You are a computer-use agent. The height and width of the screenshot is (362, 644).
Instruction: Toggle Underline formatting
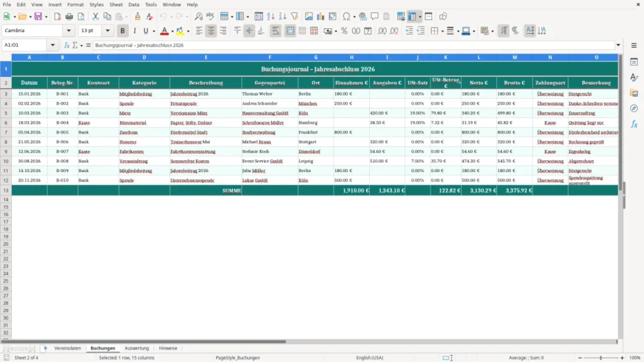(145, 31)
